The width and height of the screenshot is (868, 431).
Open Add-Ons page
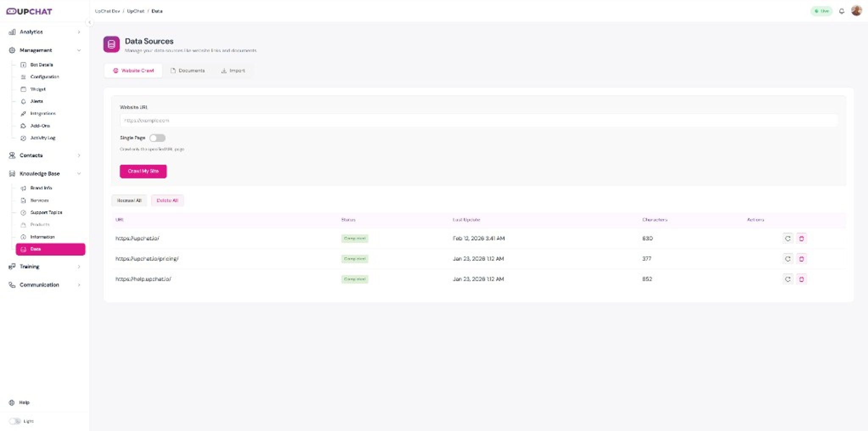(x=40, y=126)
